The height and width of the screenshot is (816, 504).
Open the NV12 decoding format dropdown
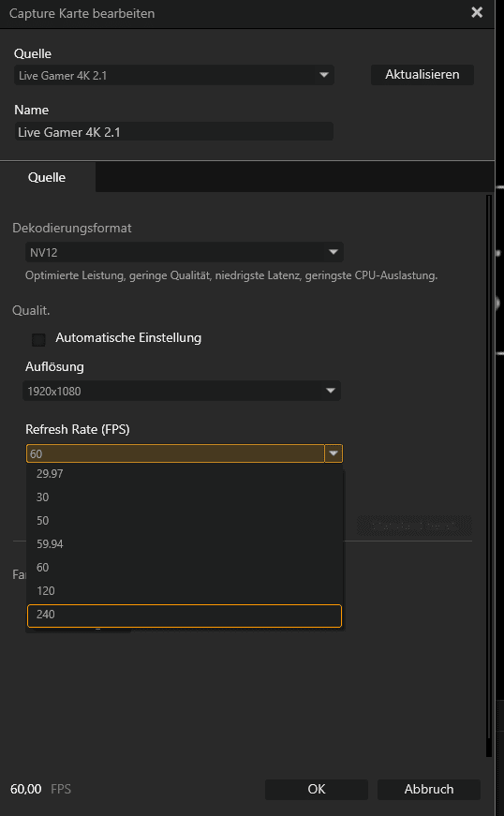(185, 252)
